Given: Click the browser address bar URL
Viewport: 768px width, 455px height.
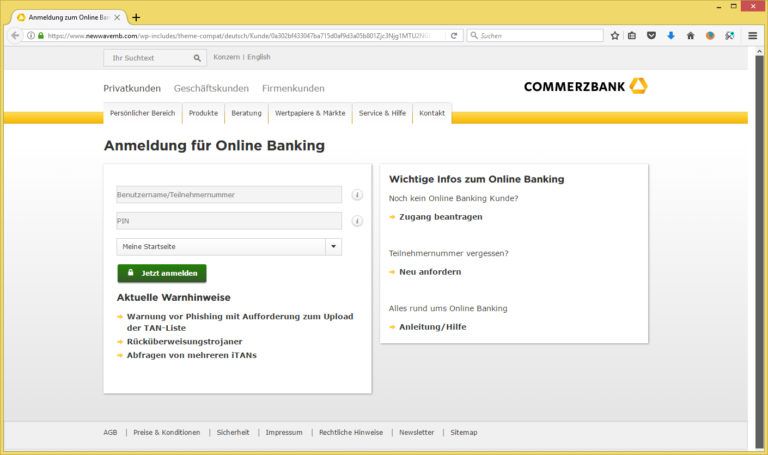Looking at the screenshot, I should click(240, 36).
